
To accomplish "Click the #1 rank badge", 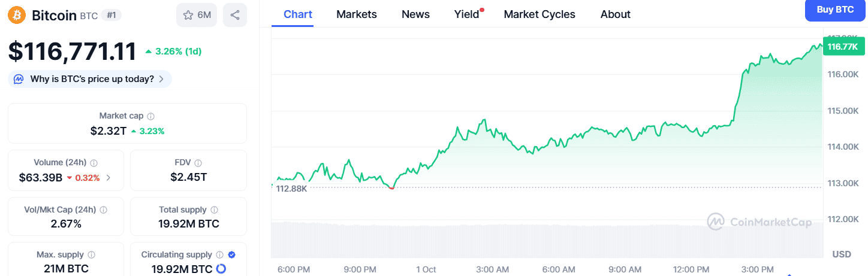I will coord(111,15).
